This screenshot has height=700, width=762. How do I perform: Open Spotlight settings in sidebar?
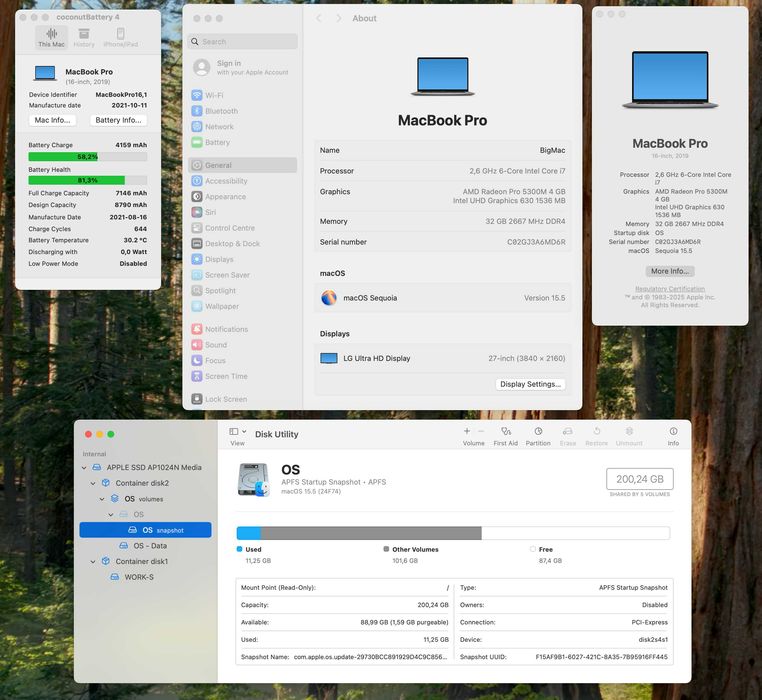(x=242, y=290)
